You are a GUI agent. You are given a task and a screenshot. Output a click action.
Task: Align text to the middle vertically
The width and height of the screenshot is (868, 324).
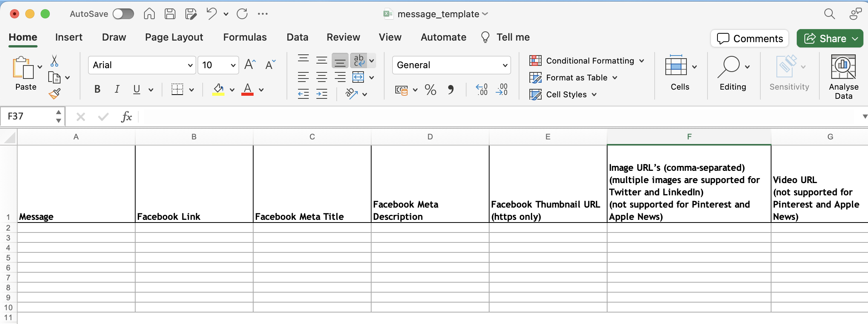pyautogui.click(x=322, y=60)
